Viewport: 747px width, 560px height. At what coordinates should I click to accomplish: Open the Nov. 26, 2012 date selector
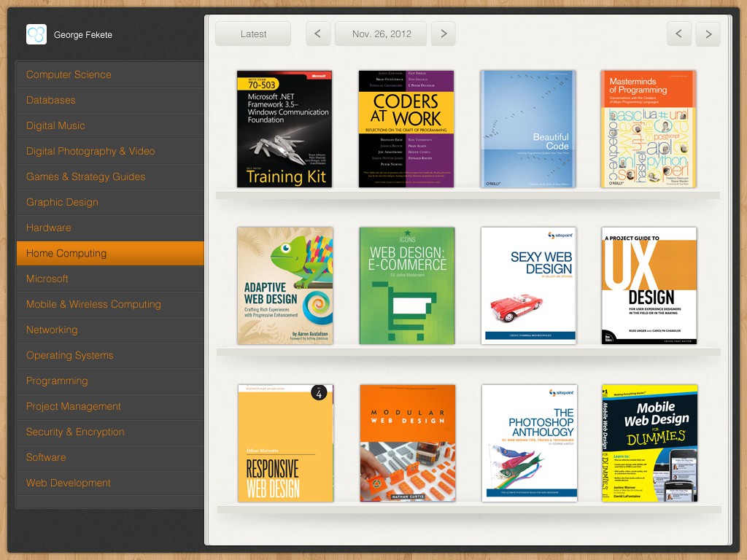coord(381,34)
